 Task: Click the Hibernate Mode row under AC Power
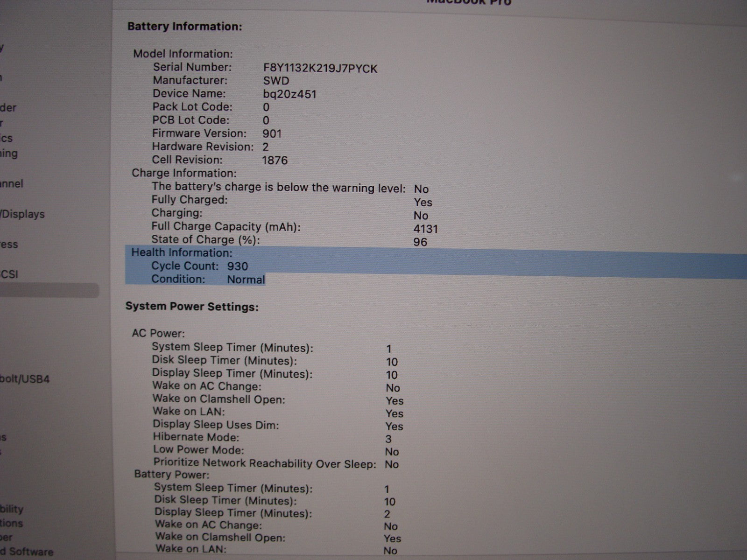tap(196, 437)
